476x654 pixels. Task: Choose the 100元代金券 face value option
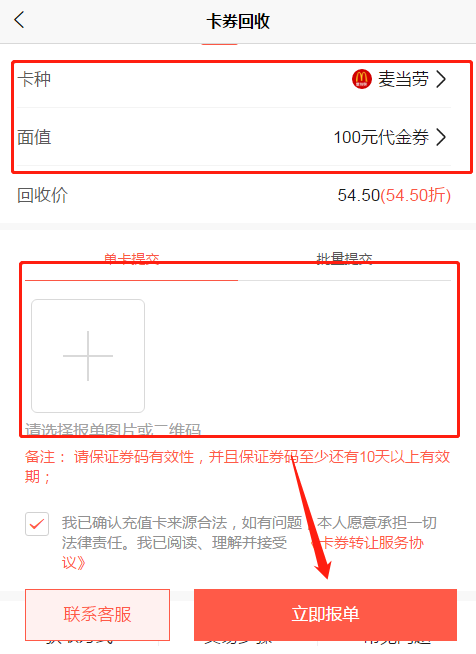click(x=381, y=137)
